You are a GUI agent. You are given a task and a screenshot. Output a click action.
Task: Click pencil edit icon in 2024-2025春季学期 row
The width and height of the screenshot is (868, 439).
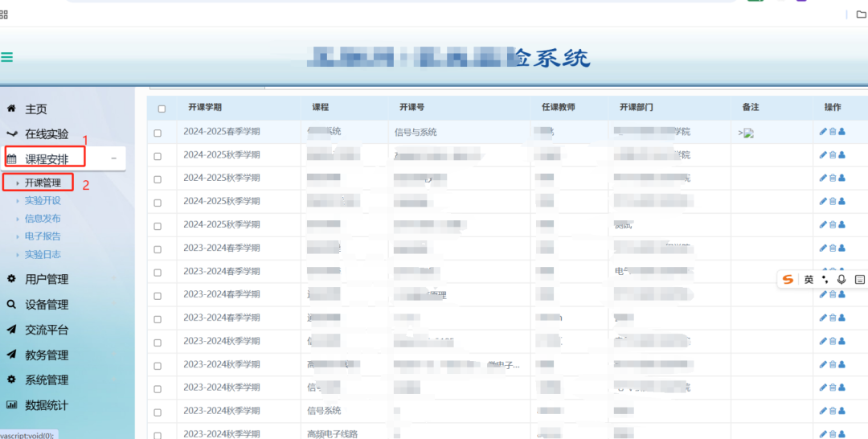823,132
